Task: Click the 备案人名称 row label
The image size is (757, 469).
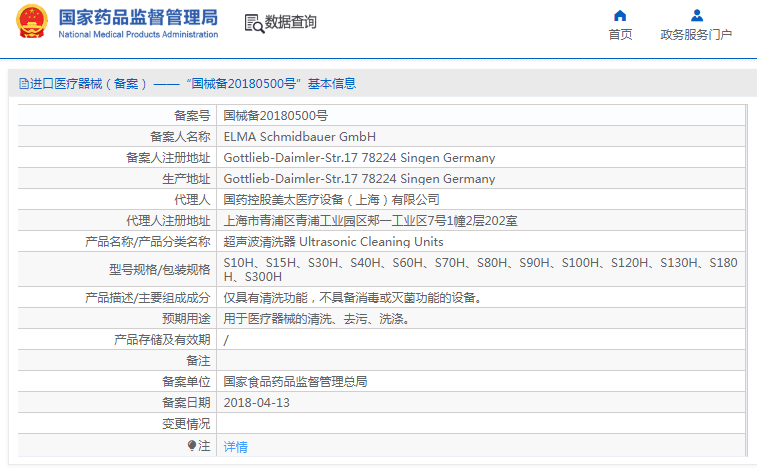Action: coord(180,137)
